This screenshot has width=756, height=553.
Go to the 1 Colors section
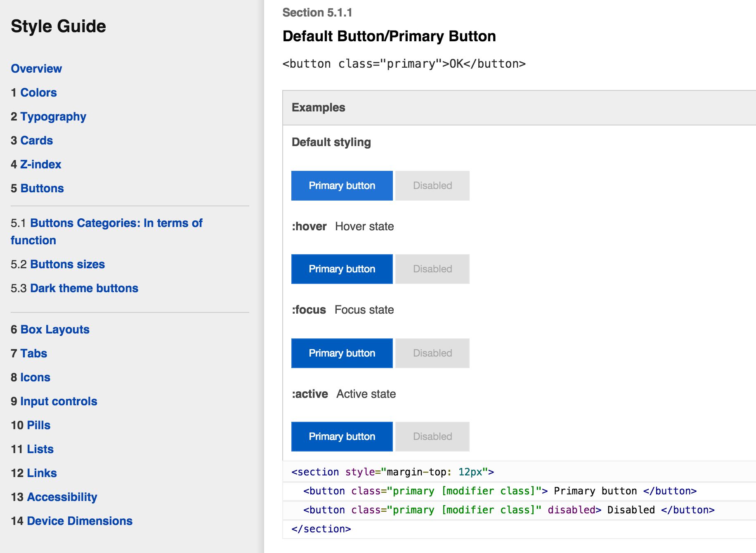(34, 92)
